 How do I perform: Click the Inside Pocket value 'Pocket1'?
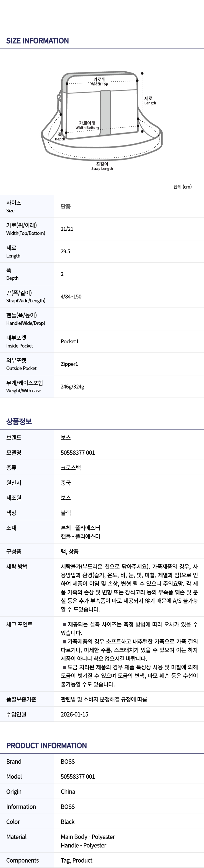pos(70,341)
